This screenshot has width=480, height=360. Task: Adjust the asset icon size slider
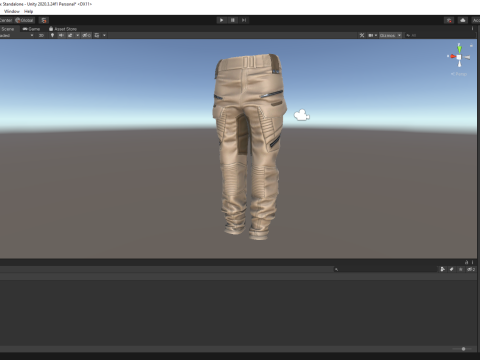tap(463, 349)
